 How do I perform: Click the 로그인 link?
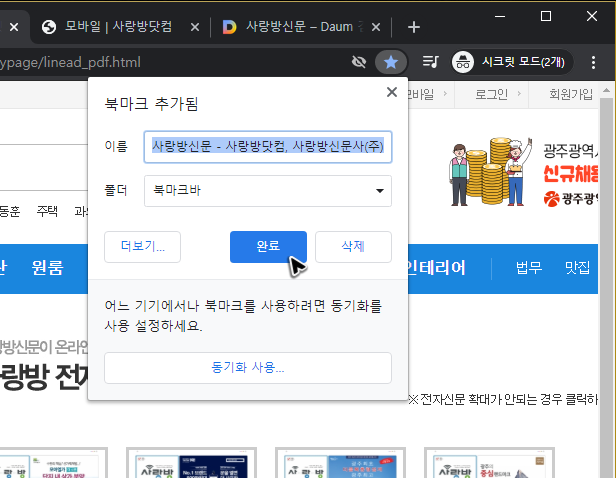491,94
